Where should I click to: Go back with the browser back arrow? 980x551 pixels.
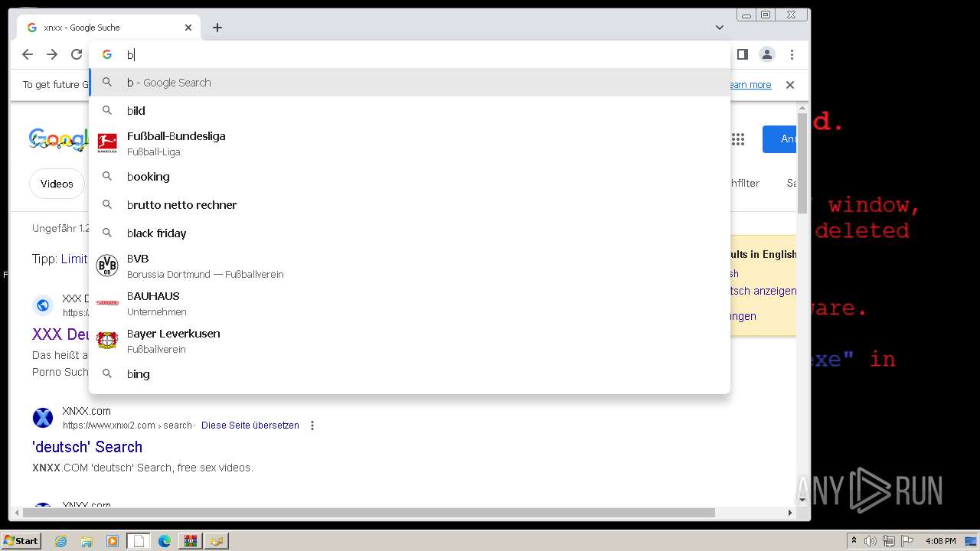[28, 54]
